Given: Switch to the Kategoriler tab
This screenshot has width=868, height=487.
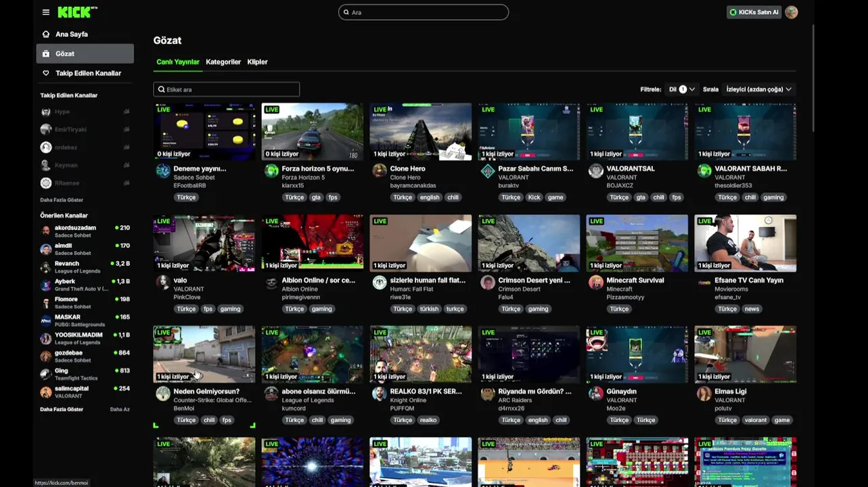Looking at the screenshot, I should (223, 62).
